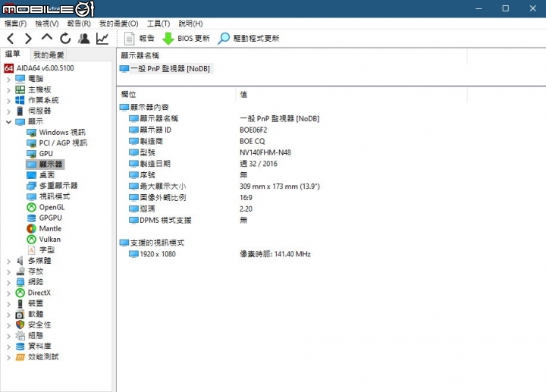Open the 字型 fonts icon

pos(31,250)
